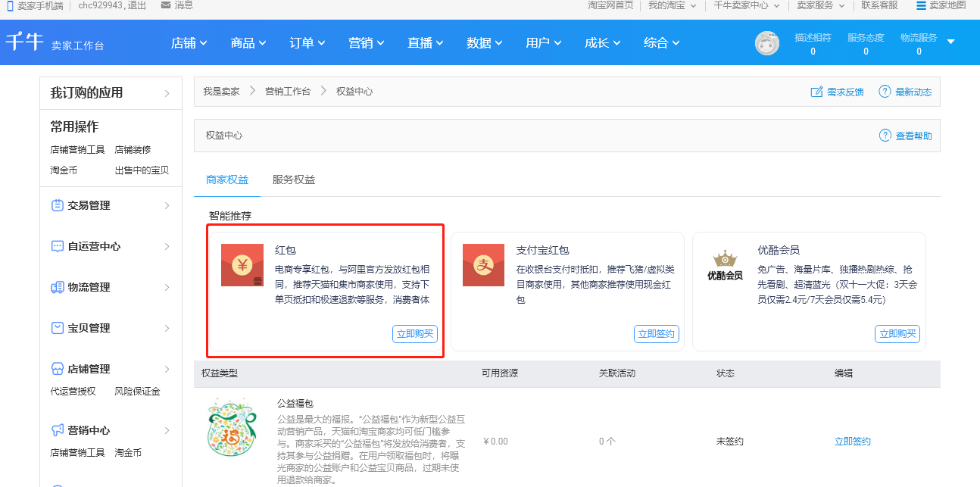Expand the 交易管理 chevron arrow
Image resolution: width=980 pixels, height=487 pixels.
(x=167, y=205)
